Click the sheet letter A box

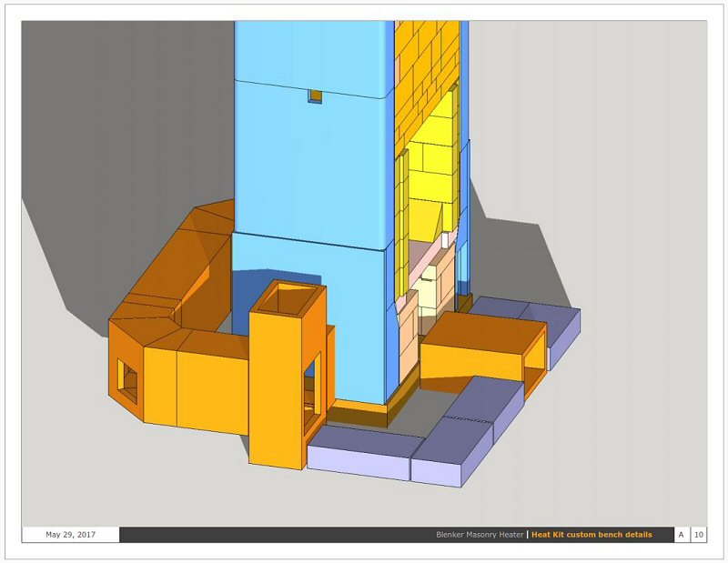(x=681, y=535)
